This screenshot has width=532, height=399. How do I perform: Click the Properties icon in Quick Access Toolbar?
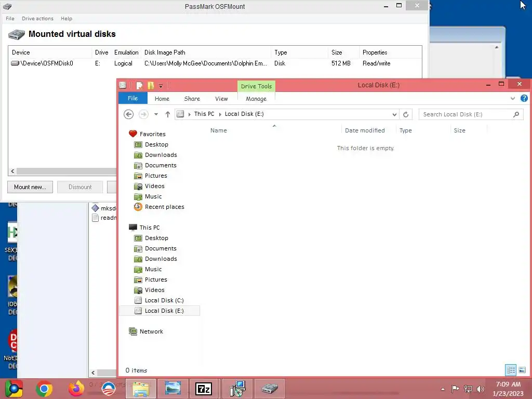coord(139,86)
